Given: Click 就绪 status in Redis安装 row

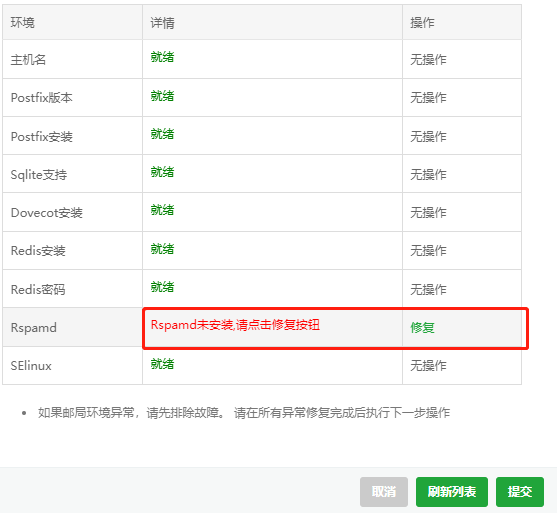Looking at the screenshot, I should (162, 249).
